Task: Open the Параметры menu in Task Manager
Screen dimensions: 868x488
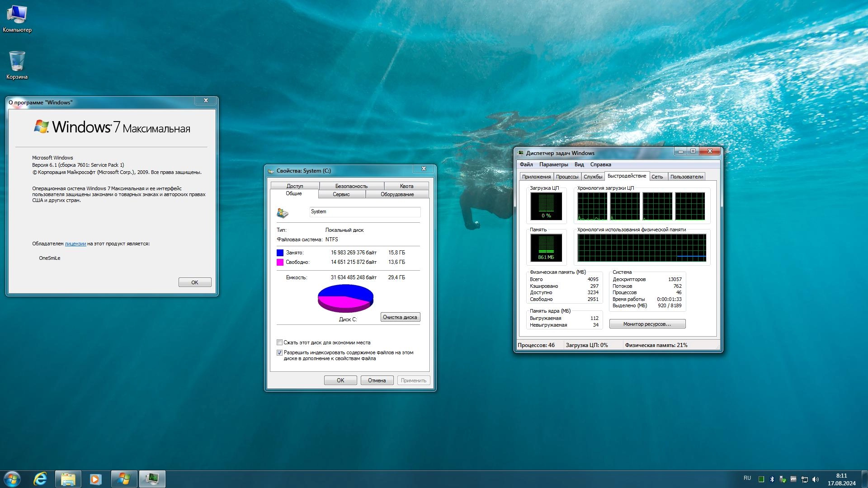Action: coord(553,164)
